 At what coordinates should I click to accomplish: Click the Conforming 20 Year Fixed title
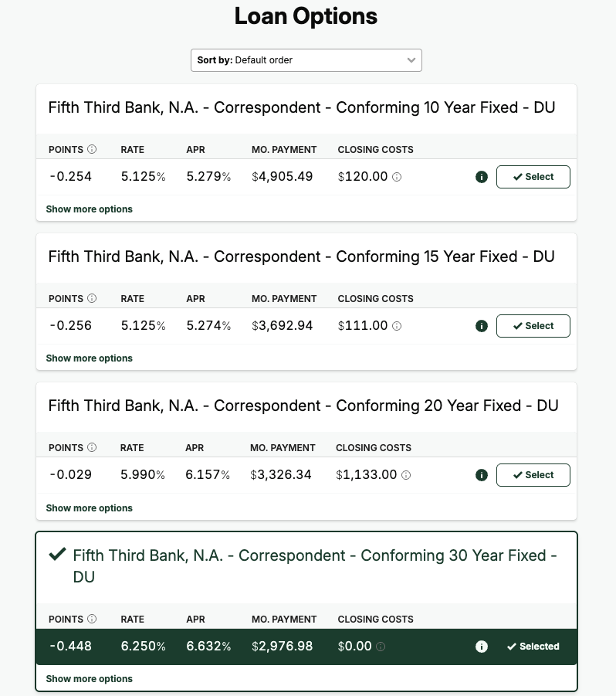tap(303, 406)
